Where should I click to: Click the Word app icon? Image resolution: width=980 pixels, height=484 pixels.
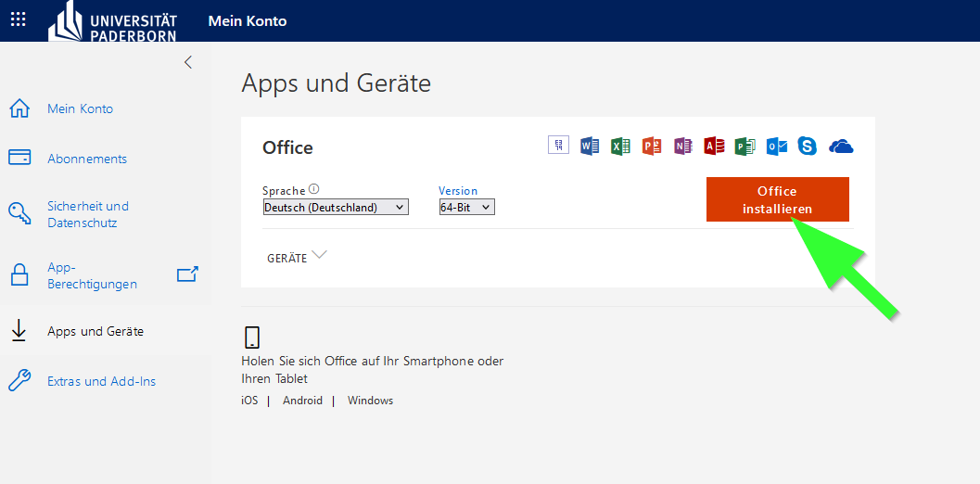(590, 146)
